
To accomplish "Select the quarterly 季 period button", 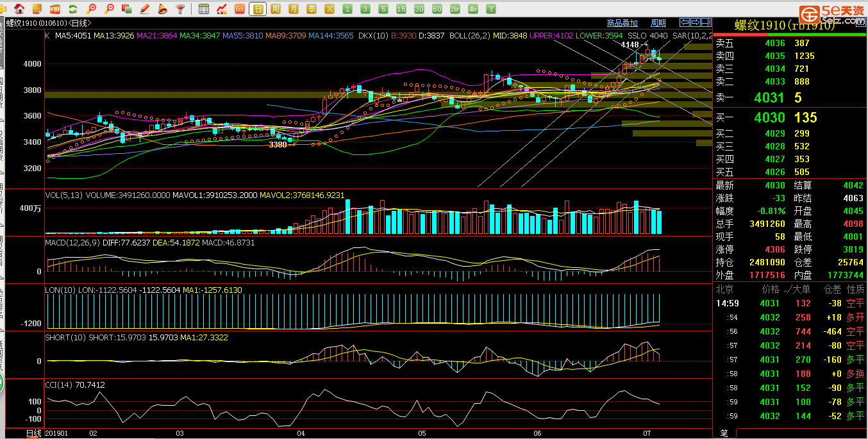I will pos(312,9).
